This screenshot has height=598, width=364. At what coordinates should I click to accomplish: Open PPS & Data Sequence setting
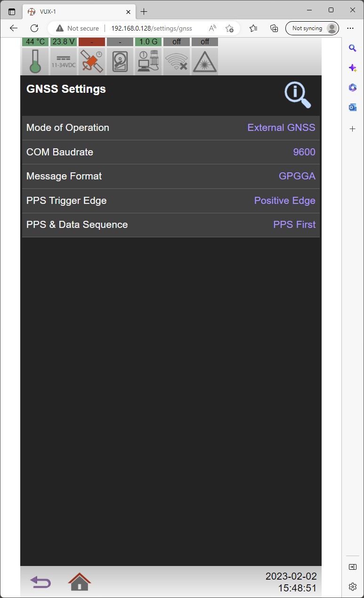170,225
